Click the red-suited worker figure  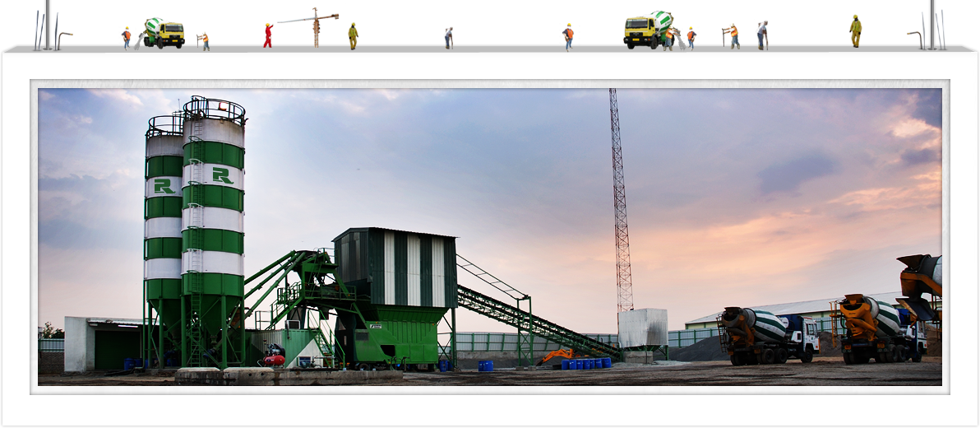click(x=268, y=35)
